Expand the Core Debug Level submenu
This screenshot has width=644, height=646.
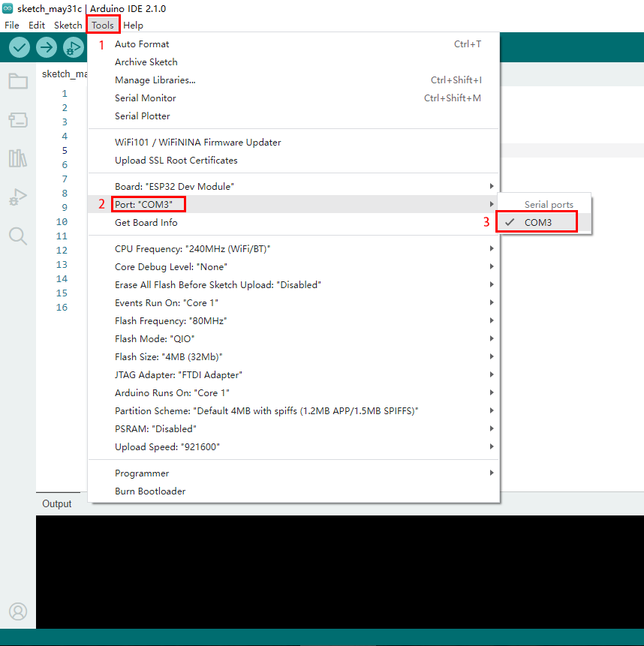tap(293, 267)
